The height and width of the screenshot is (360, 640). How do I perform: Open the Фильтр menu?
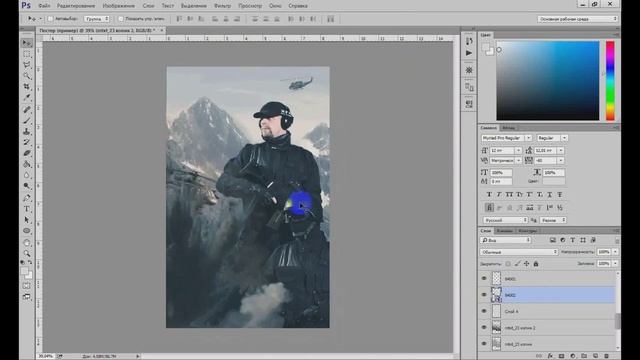[222, 6]
